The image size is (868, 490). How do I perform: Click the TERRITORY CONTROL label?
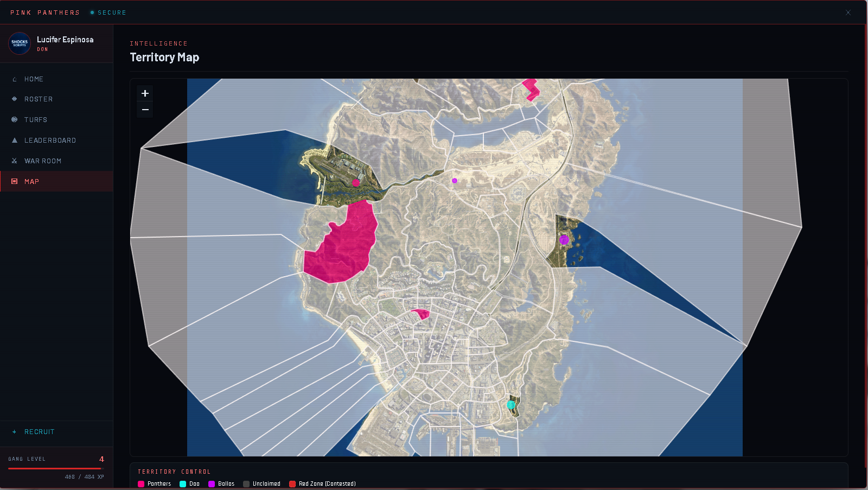[x=174, y=472]
